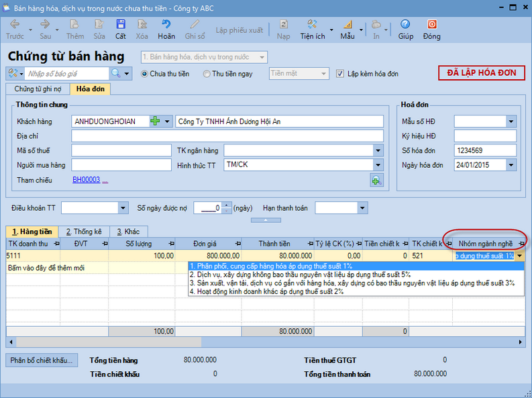Pin the Thành tiền column

(x=310, y=244)
